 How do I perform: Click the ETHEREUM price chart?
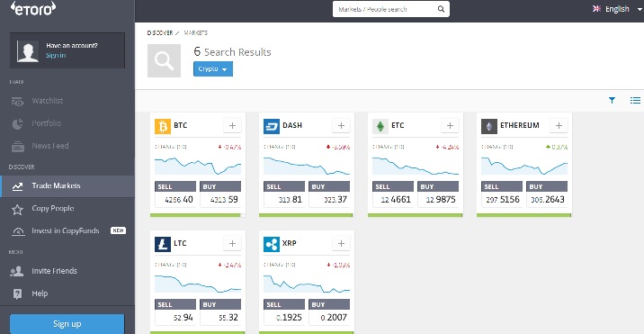coord(524,166)
